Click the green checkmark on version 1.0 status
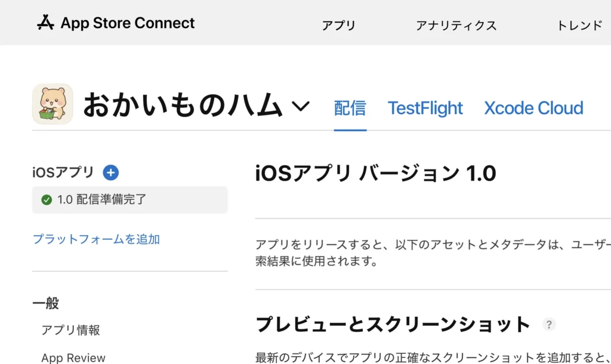611x364 pixels. 46,199
